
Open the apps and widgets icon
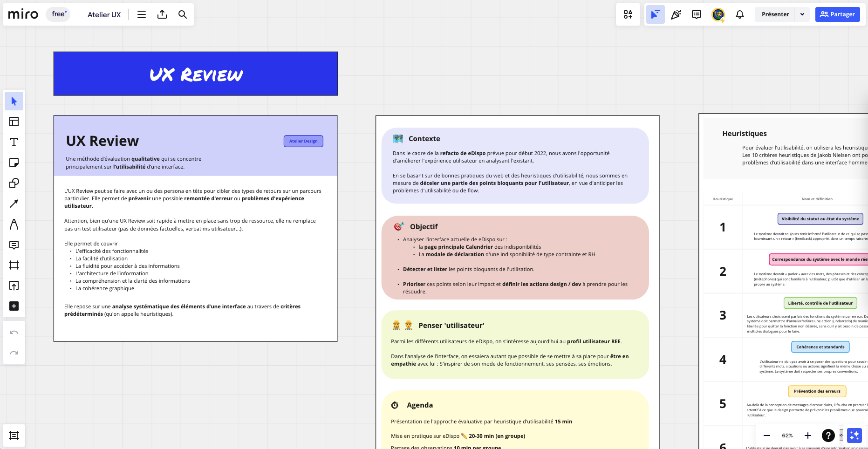pyautogui.click(x=628, y=14)
